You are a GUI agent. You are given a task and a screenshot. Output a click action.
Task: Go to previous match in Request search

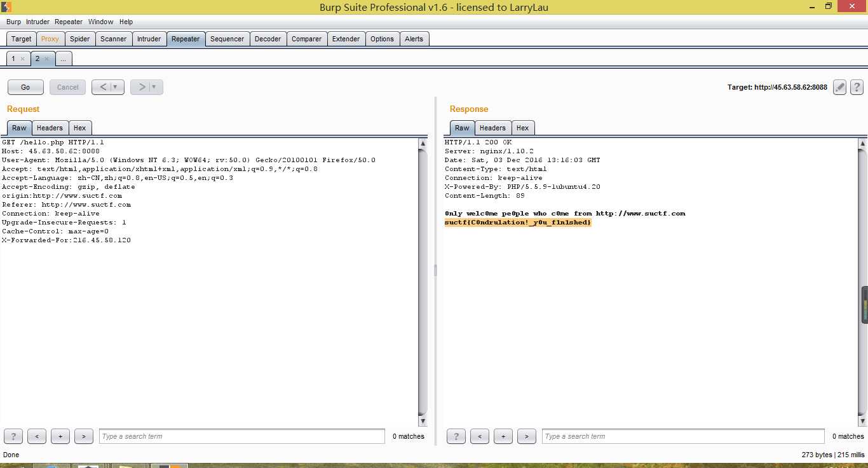(x=37, y=436)
